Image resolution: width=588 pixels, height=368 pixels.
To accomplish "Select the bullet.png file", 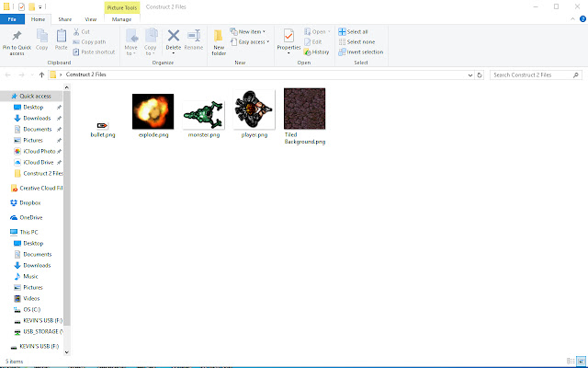I will click(102, 129).
